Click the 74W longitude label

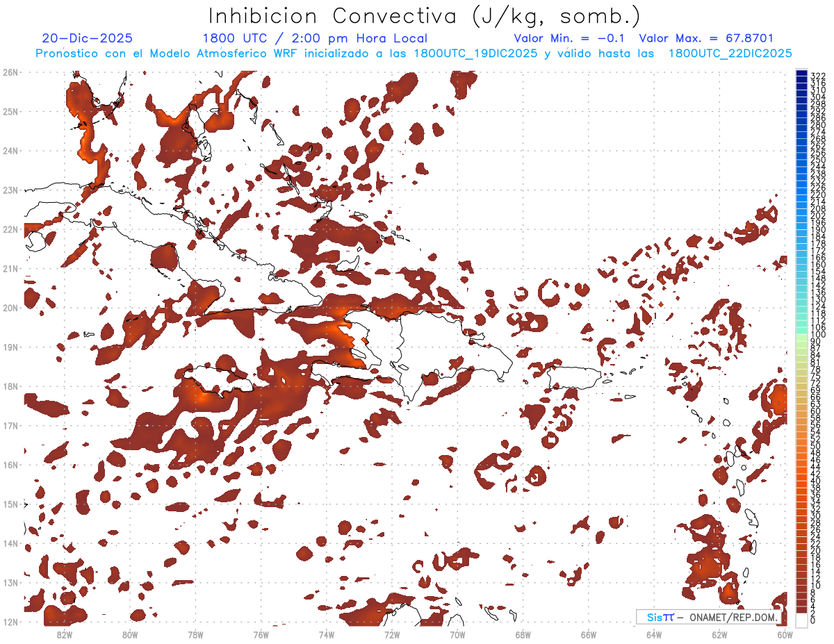tap(327, 634)
